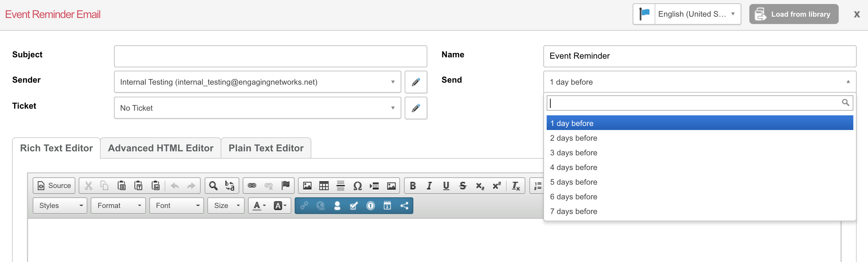Click the Source button in editor toolbar
The image size is (868, 262).
[x=54, y=186]
